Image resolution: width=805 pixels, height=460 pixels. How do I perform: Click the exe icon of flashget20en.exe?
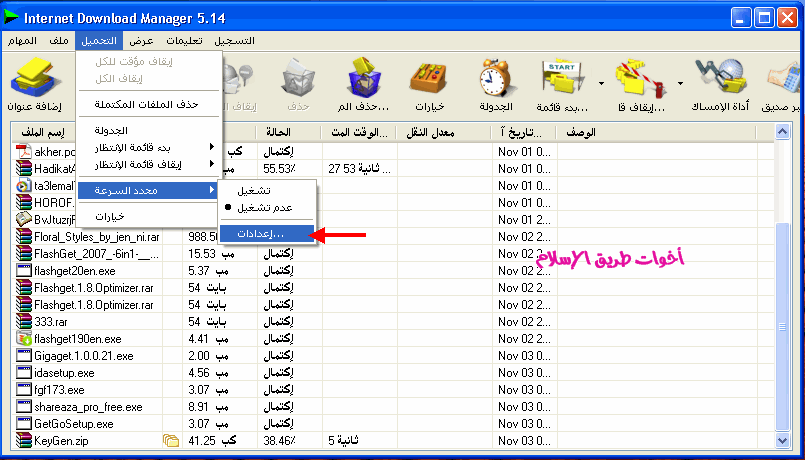click(x=24, y=271)
